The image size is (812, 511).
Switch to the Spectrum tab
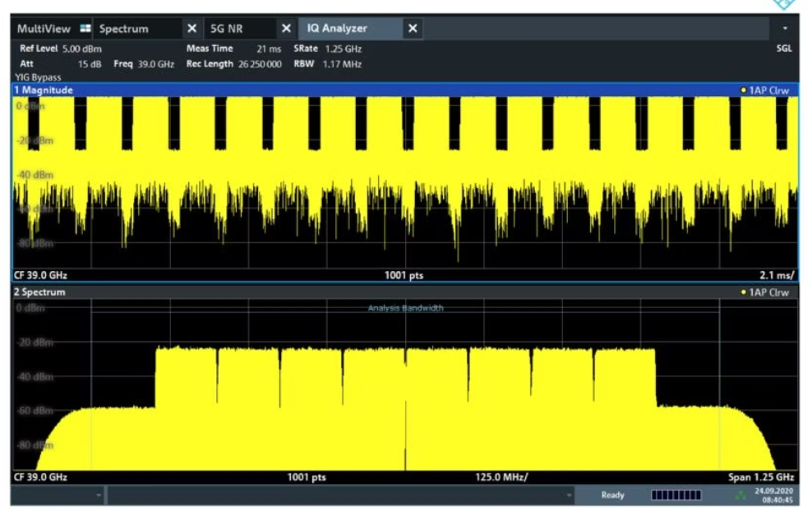(x=124, y=29)
